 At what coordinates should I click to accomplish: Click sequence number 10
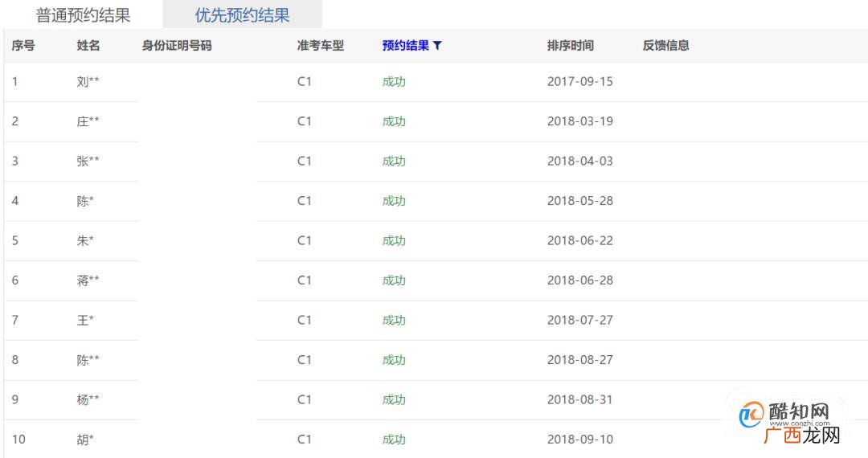coord(18,440)
